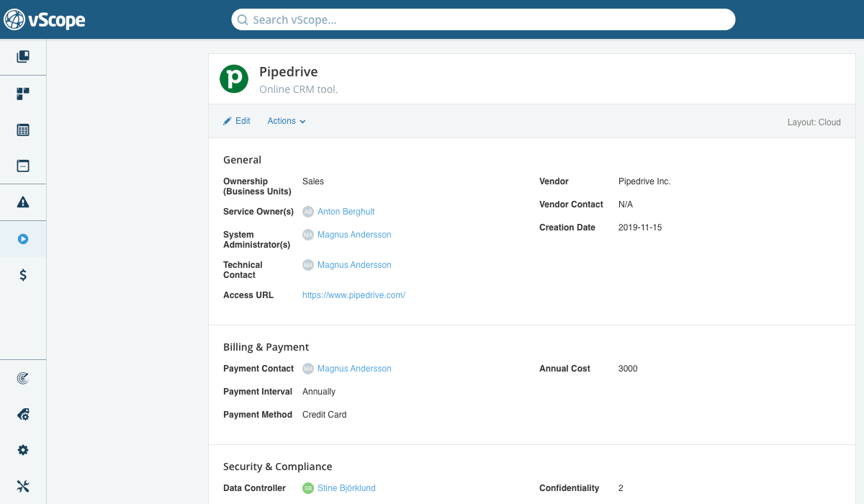864x504 pixels.
Task: Click the Confidentiality value 2
Action: 621,488
